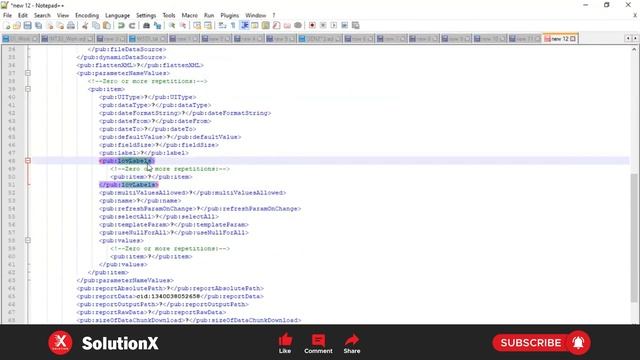Screen dimensions: 640x360
Task: Open Function List panel icon
Action: [276, 26]
